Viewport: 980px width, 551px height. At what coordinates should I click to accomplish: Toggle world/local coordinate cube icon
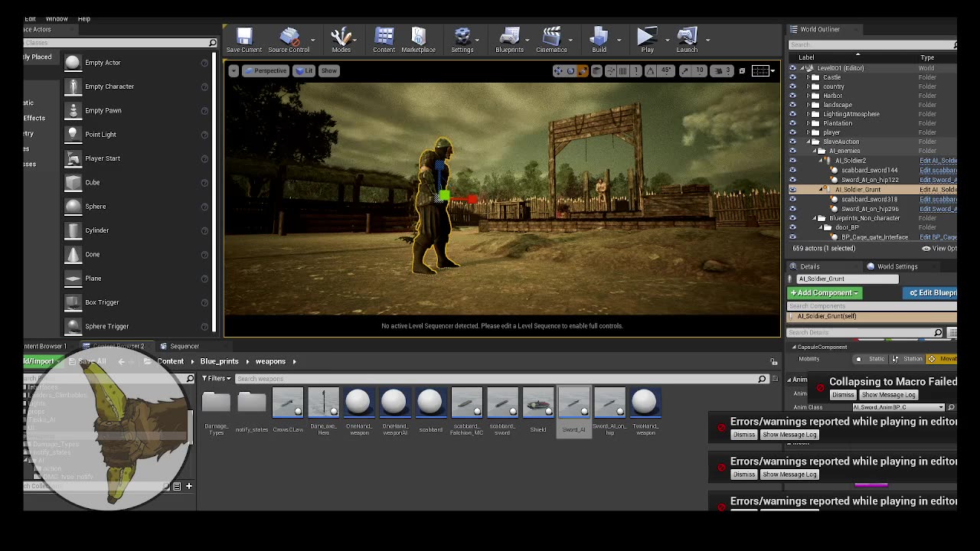pos(596,71)
